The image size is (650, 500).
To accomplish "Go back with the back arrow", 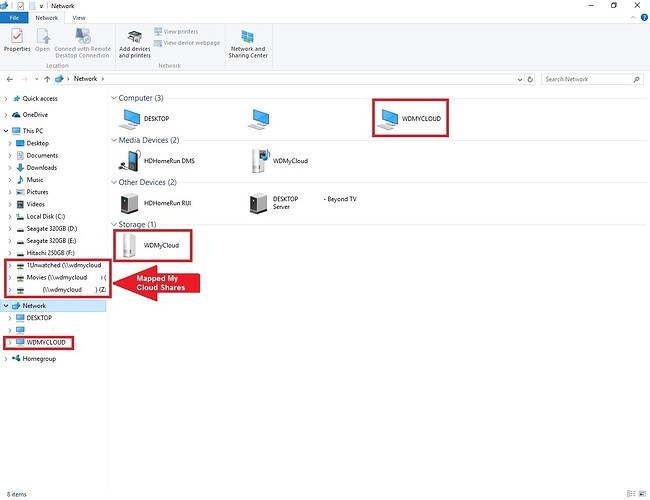I will tap(10, 79).
